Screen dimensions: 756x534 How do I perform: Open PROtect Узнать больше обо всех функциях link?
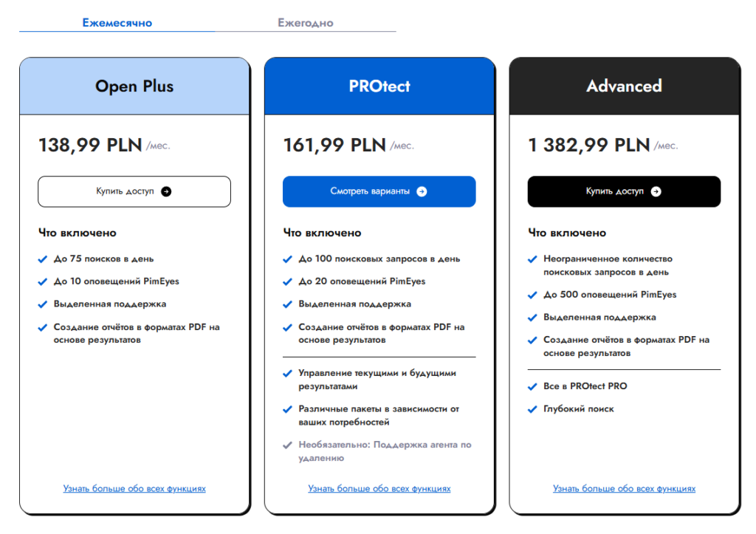(379, 489)
